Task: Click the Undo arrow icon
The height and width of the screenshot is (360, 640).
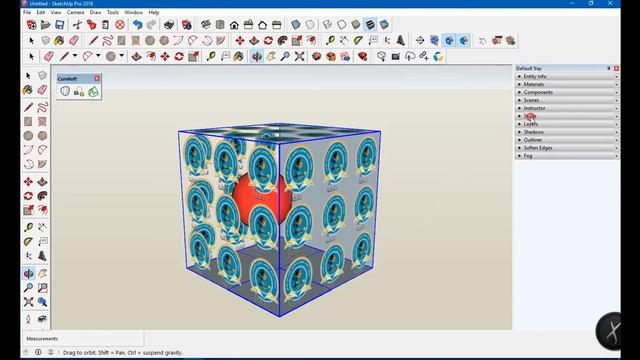Action: [137, 25]
